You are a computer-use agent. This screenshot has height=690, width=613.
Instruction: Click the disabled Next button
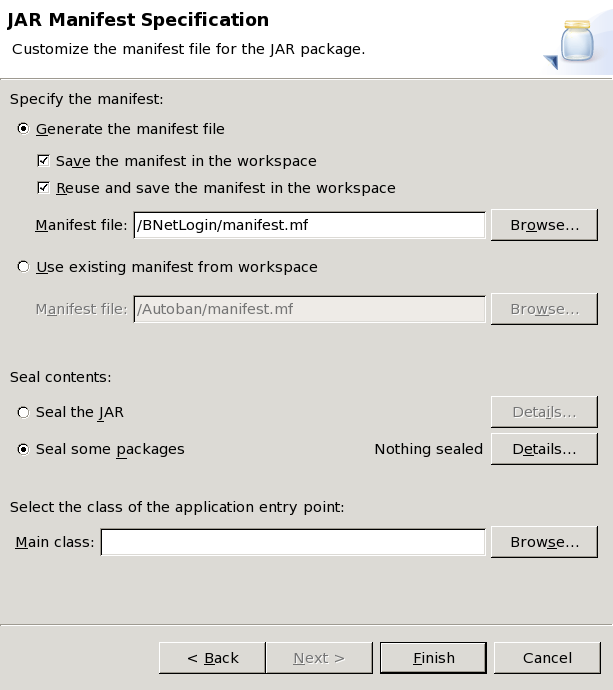[x=319, y=658]
